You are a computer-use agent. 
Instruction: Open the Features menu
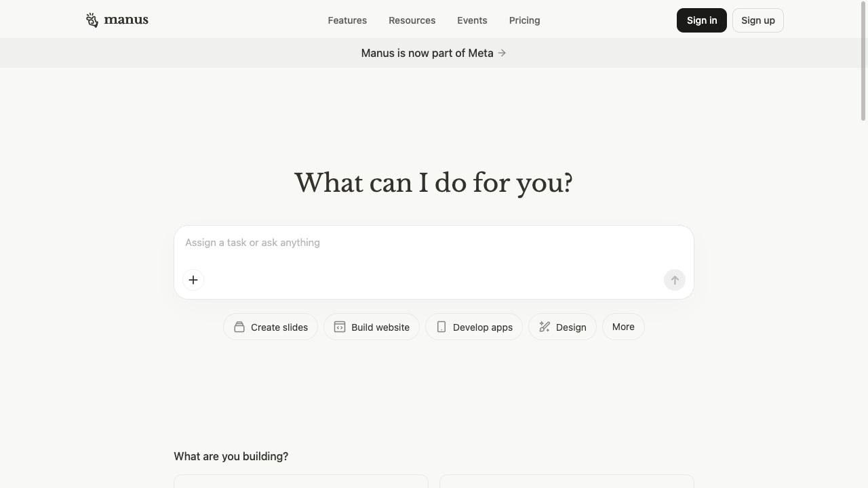coord(347,20)
